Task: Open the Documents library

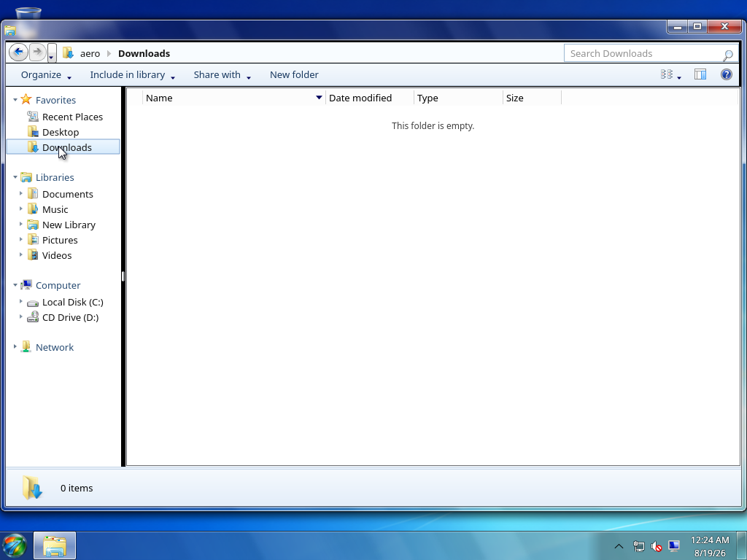Action: (68, 194)
